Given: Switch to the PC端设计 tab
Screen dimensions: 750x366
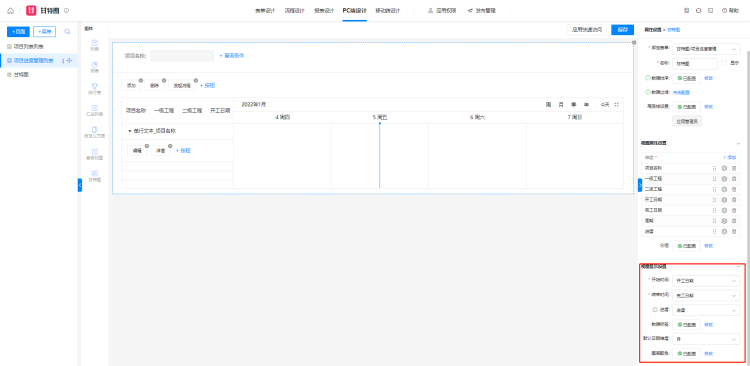Looking at the screenshot, I should 354,11.
